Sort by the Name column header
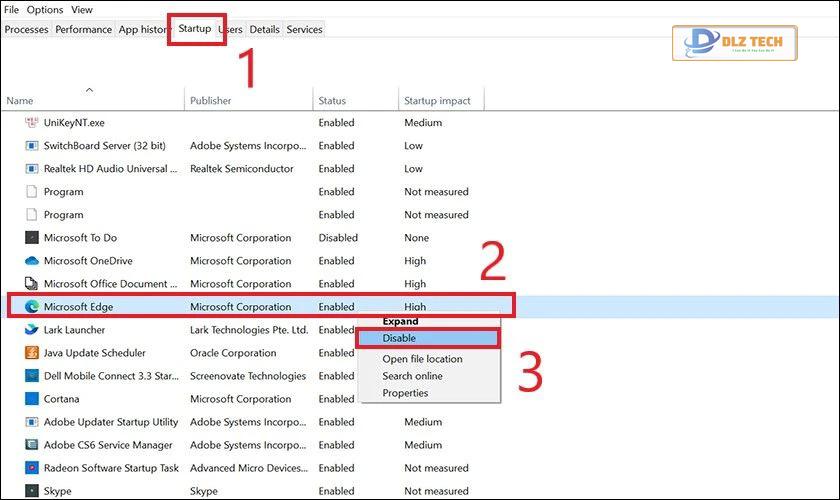 pyautogui.click(x=20, y=101)
